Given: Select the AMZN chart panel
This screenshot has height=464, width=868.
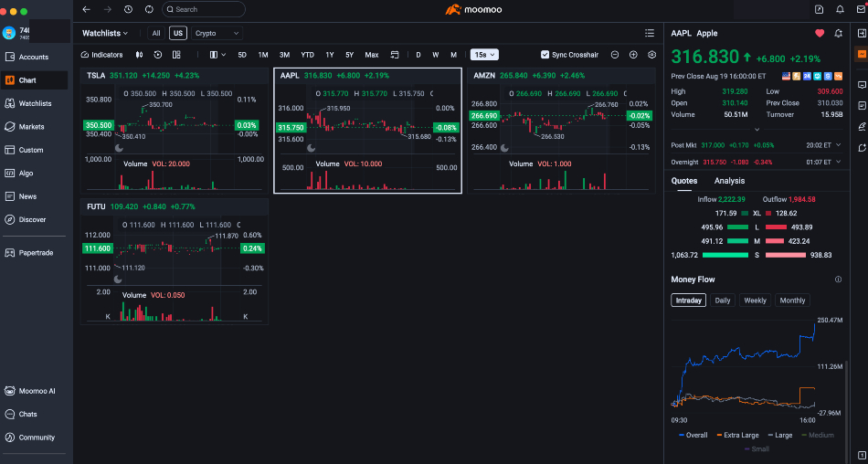Looking at the screenshot, I should [x=561, y=131].
